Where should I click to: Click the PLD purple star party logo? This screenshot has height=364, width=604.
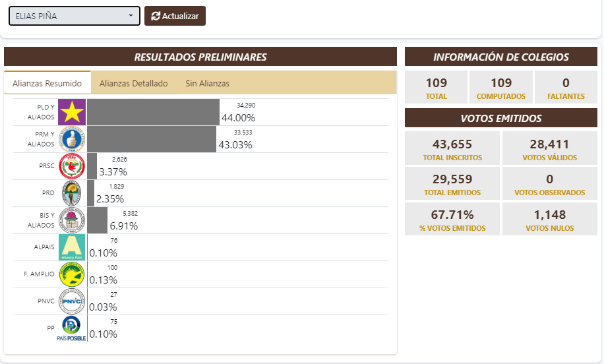[72, 112]
